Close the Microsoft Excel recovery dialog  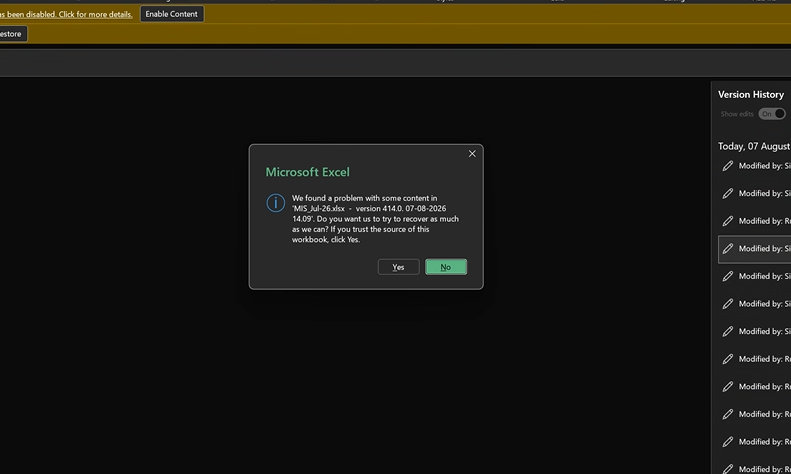tap(472, 154)
